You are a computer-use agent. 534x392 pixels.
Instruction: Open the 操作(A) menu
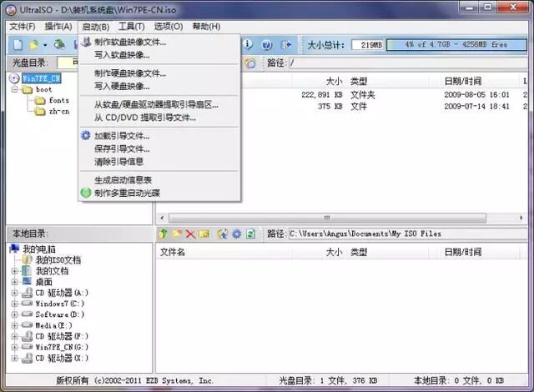pos(58,27)
